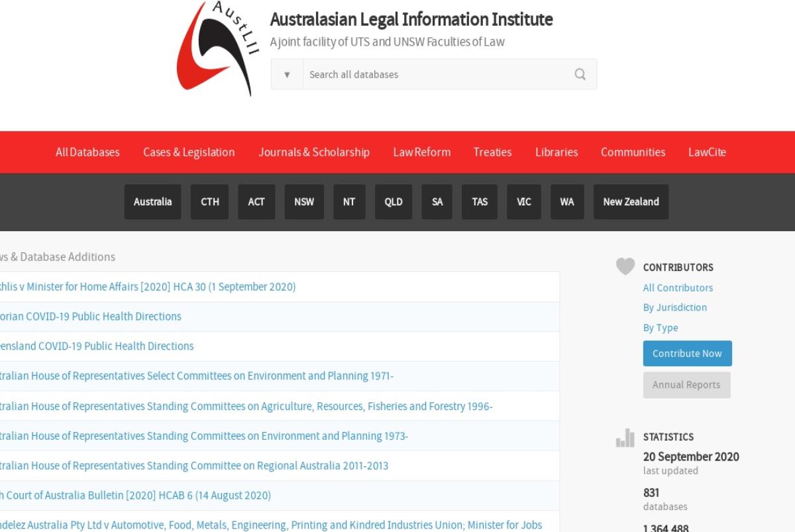Screen dimensions: 795x532
Task: Click the search magnifier icon
Action: (580, 74)
